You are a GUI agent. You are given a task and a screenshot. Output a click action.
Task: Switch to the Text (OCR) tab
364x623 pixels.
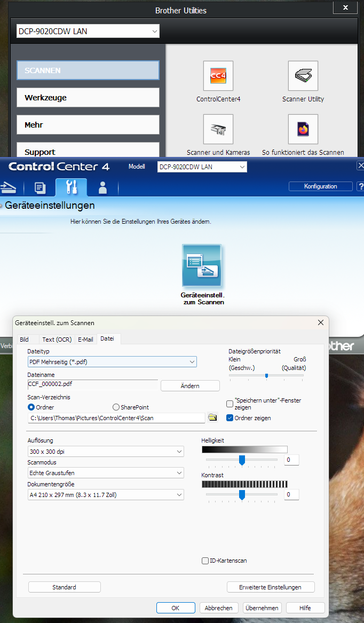(x=57, y=340)
